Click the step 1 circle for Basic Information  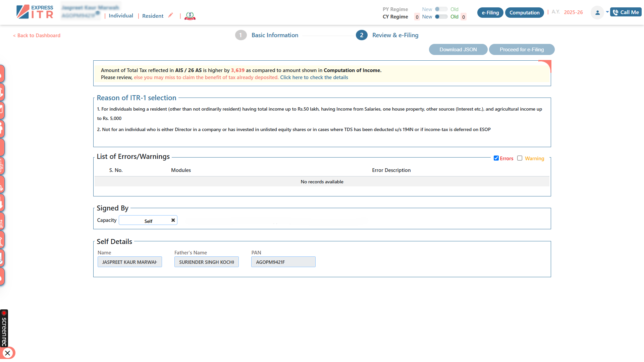(241, 35)
